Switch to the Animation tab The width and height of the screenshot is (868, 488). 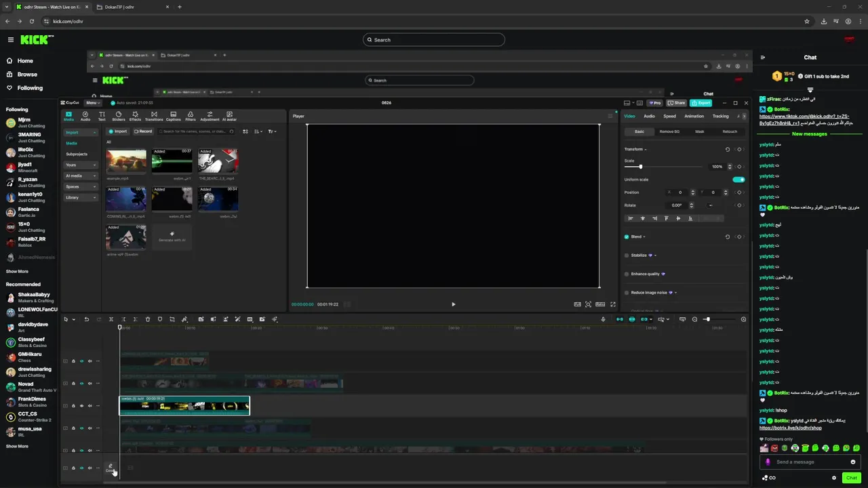(x=694, y=116)
